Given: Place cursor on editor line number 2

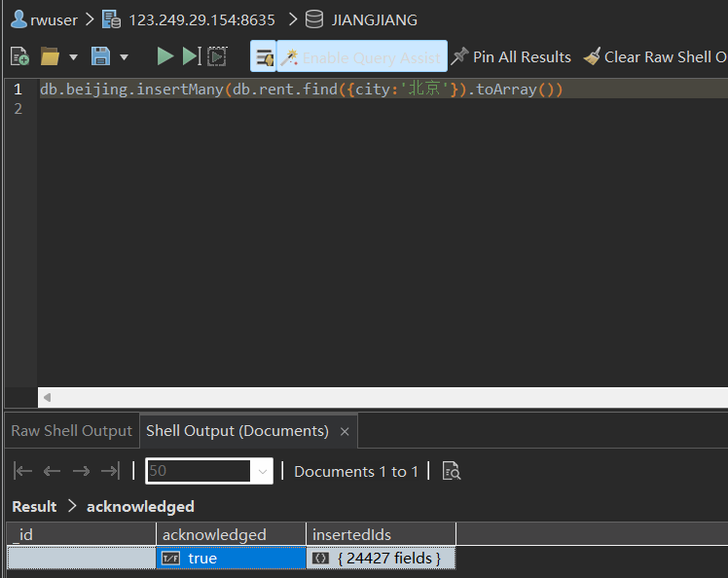Looking at the screenshot, I should coord(18,109).
